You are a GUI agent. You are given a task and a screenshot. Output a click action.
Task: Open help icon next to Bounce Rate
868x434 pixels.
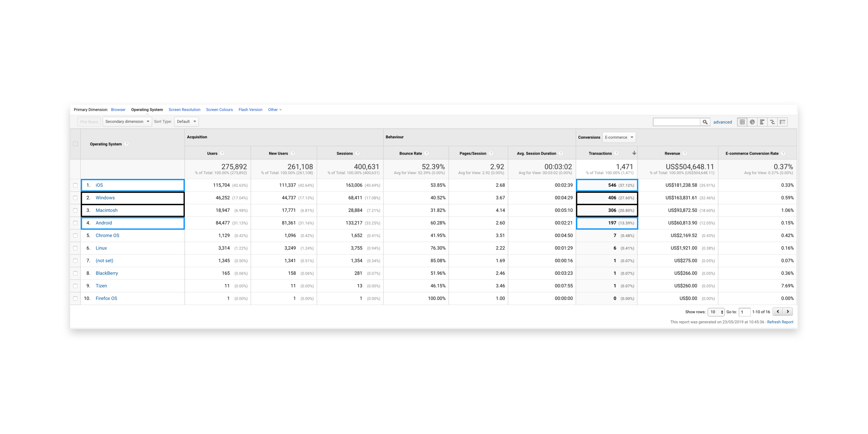click(x=427, y=153)
